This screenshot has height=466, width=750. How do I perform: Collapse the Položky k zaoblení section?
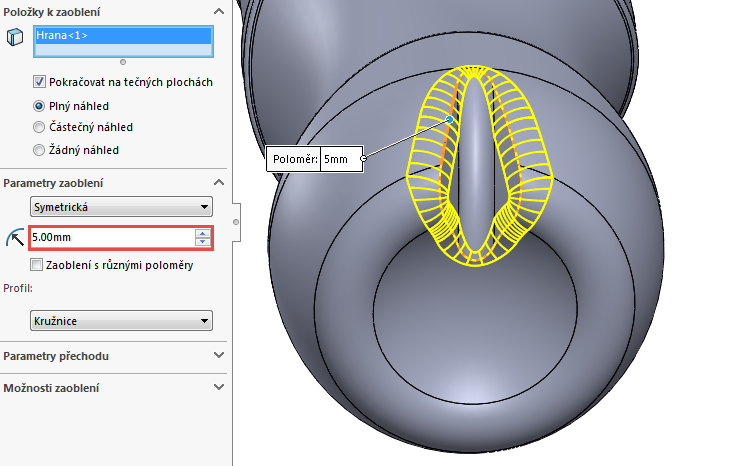coord(219,11)
